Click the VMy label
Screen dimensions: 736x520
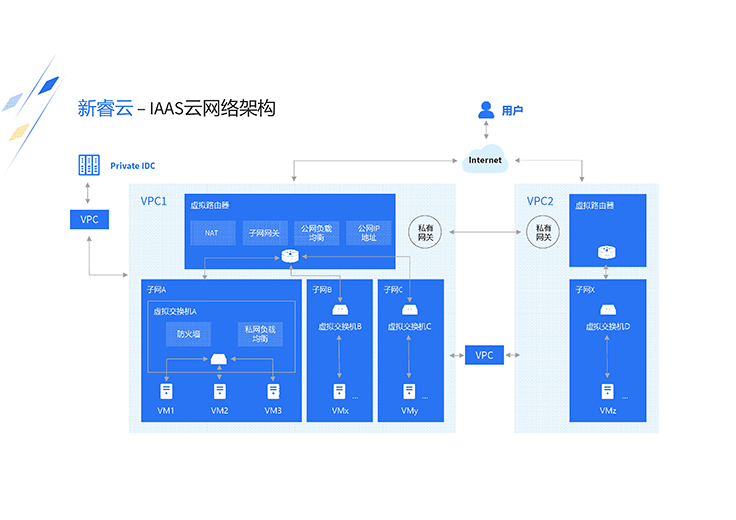click(x=409, y=411)
